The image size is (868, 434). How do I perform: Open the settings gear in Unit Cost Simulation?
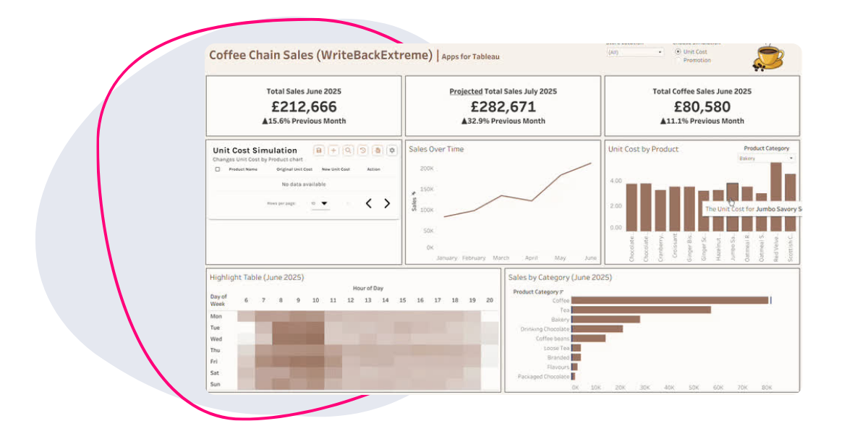pos(392,150)
